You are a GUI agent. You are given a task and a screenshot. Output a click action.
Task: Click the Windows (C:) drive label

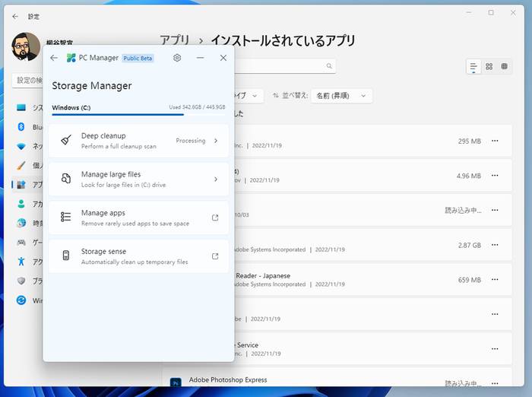pos(71,108)
